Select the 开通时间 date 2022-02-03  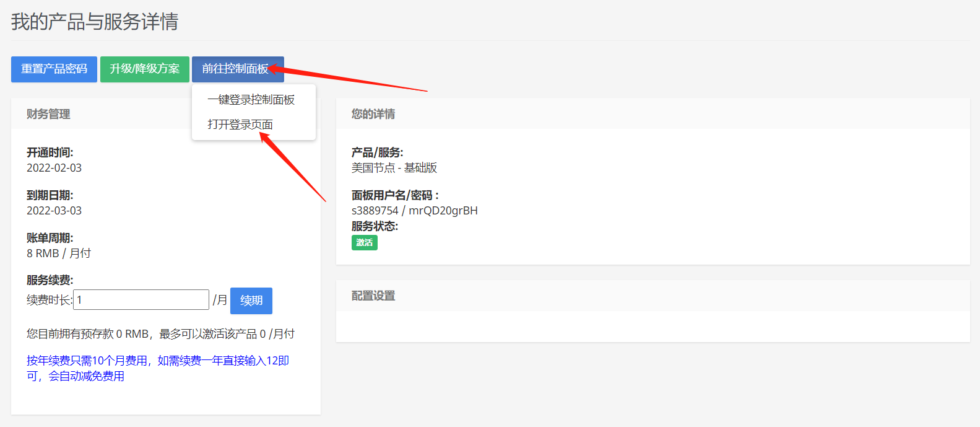pos(54,168)
